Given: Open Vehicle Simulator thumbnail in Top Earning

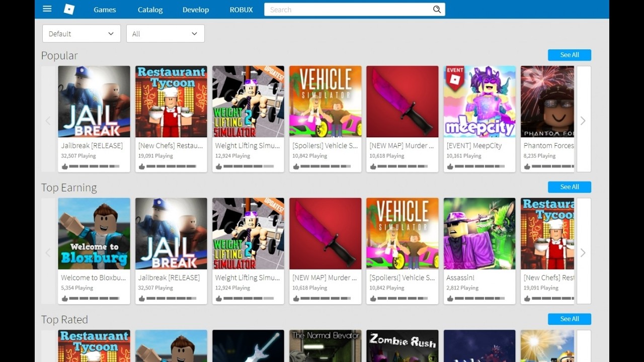Looking at the screenshot, I should pos(403,234).
